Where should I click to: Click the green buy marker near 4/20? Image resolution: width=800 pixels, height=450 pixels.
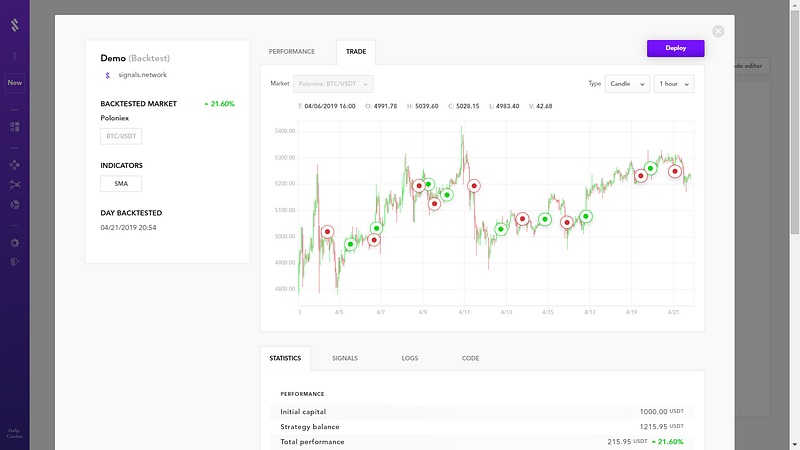click(x=651, y=168)
